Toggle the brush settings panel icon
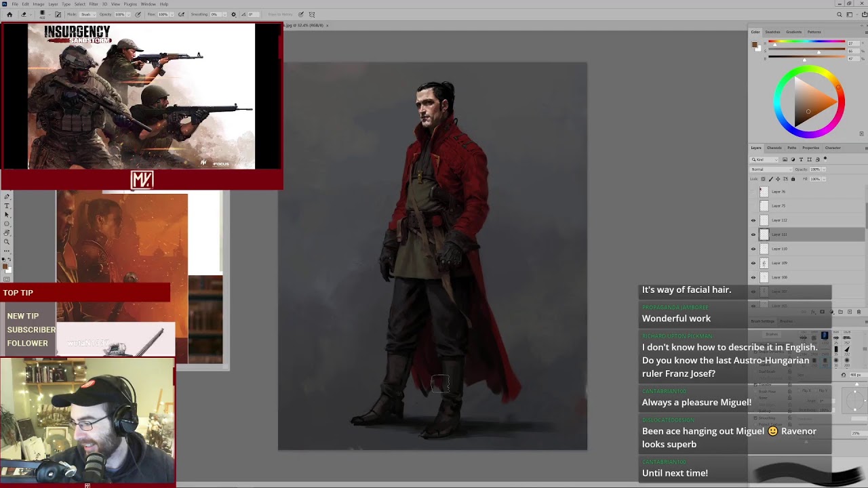Image resolution: width=868 pixels, height=488 pixels. point(58,14)
